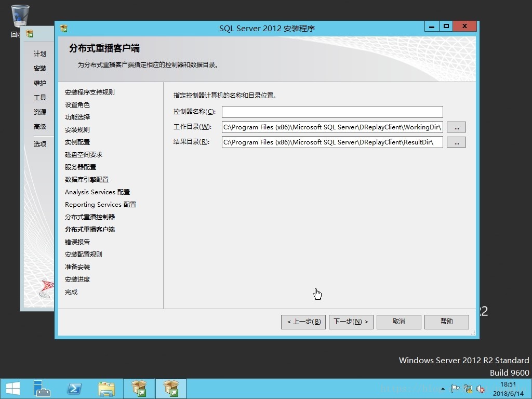Image resolution: width=532 pixels, height=399 pixels.
Task: Switch to active SQL Server setup taskbar icon
Action: coord(170,389)
